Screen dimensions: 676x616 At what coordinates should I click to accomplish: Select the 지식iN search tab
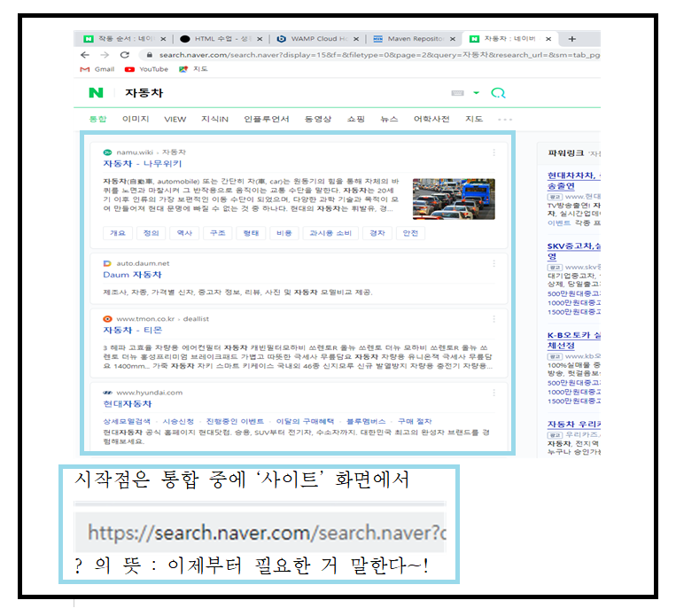tap(214, 119)
